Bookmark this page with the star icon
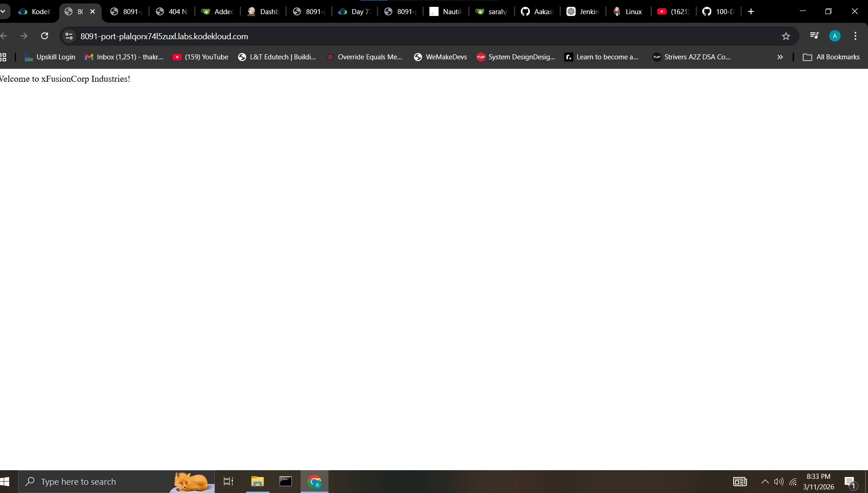 coord(786,36)
